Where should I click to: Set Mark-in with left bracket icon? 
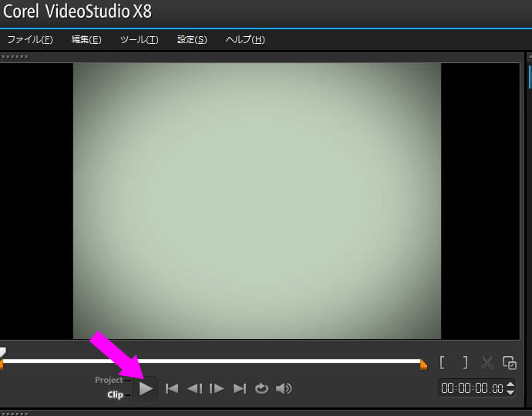click(442, 362)
